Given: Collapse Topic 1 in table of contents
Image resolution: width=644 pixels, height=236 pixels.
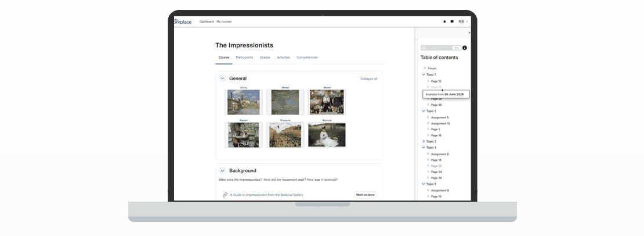Looking at the screenshot, I should point(424,74).
